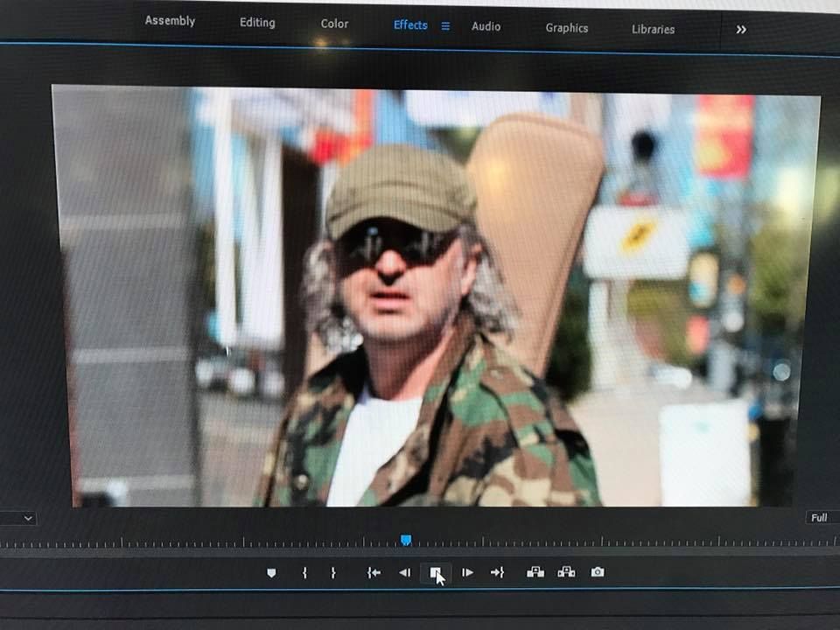Export a frame with the camera icon
This screenshot has height=630, width=840.
tap(597, 572)
